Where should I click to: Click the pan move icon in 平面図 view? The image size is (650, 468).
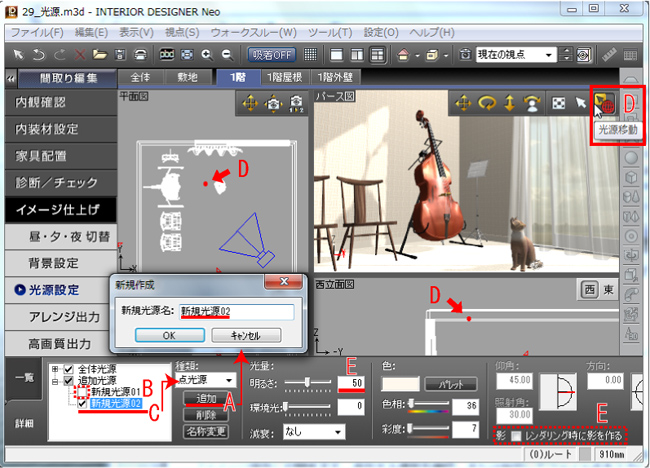click(248, 103)
